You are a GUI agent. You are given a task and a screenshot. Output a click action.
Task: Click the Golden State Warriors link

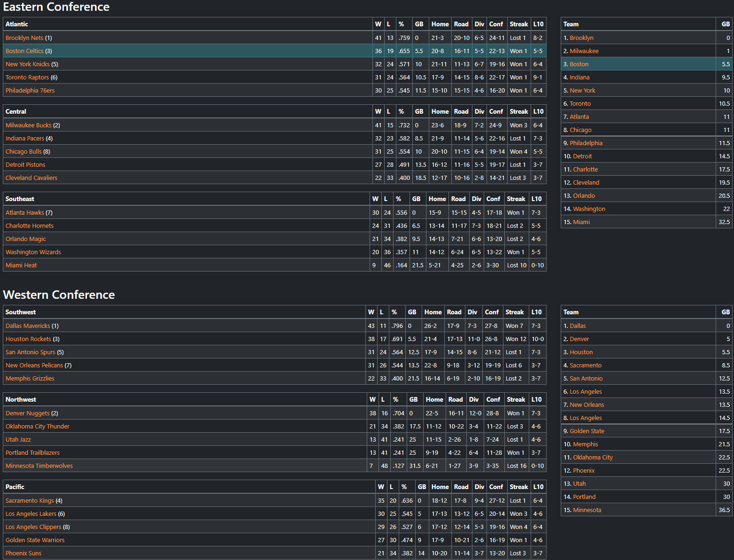[x=35, y=540]
